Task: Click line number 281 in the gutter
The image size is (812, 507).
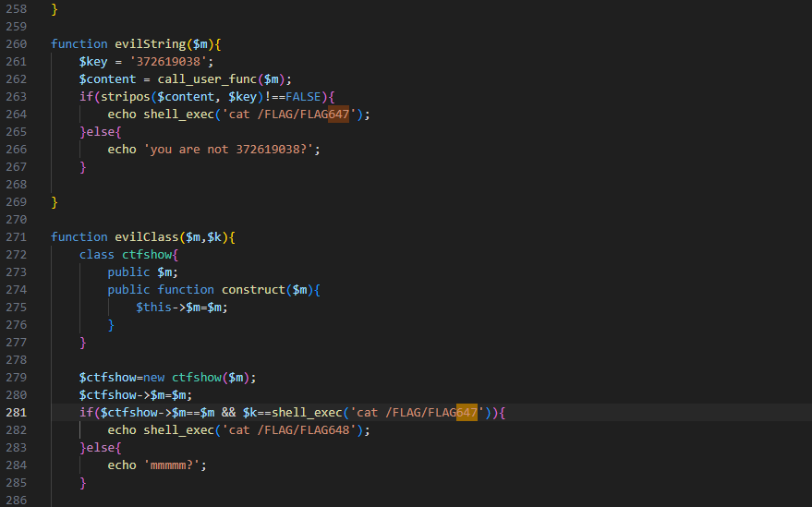Action: click(16, 413)
